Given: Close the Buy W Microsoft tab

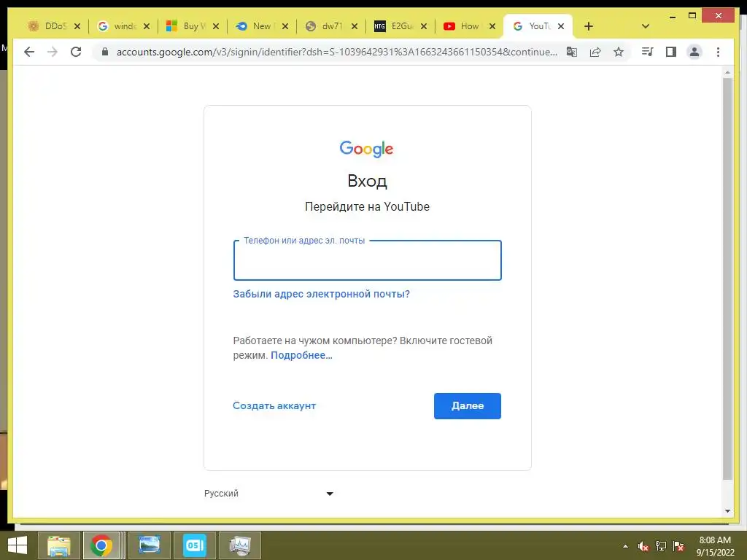Looking at the screenshot, I should click(x=216, y=26).
